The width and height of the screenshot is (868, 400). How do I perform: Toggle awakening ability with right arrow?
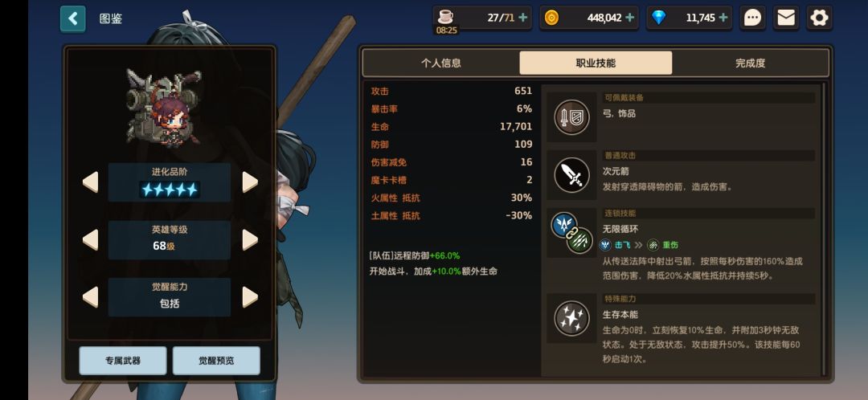click(250, 297)
